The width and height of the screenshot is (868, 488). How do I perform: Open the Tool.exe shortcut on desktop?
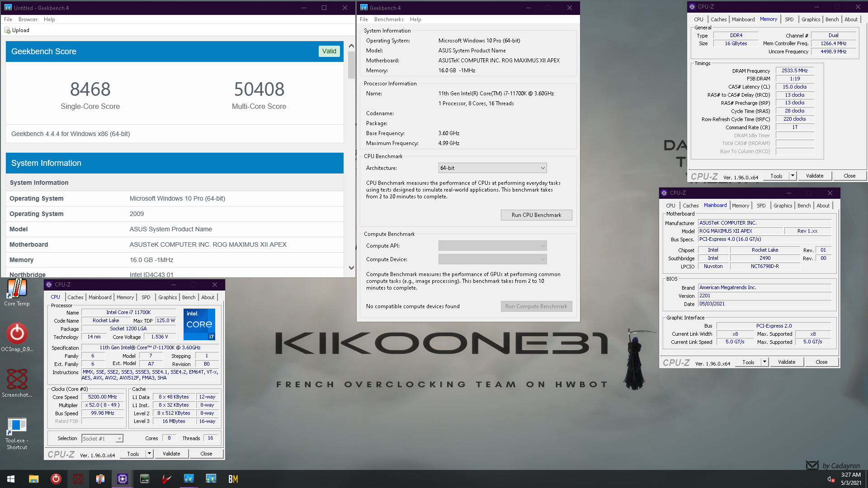tap(17, 433)
